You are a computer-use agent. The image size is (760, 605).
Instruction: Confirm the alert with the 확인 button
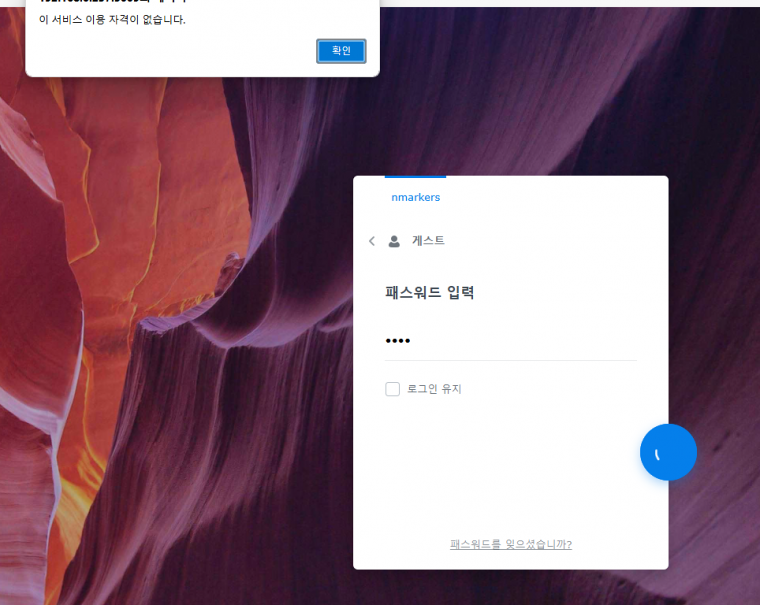pyautogui.click(x=341, y=51)
